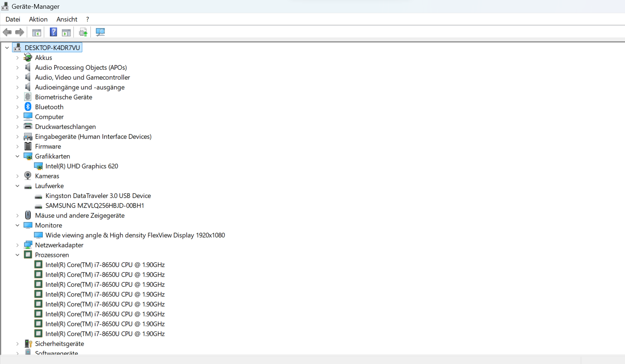Select Kingston DataTraveler 3.0 USB Device
Screen dimensions: 625x364
(98, 195)
